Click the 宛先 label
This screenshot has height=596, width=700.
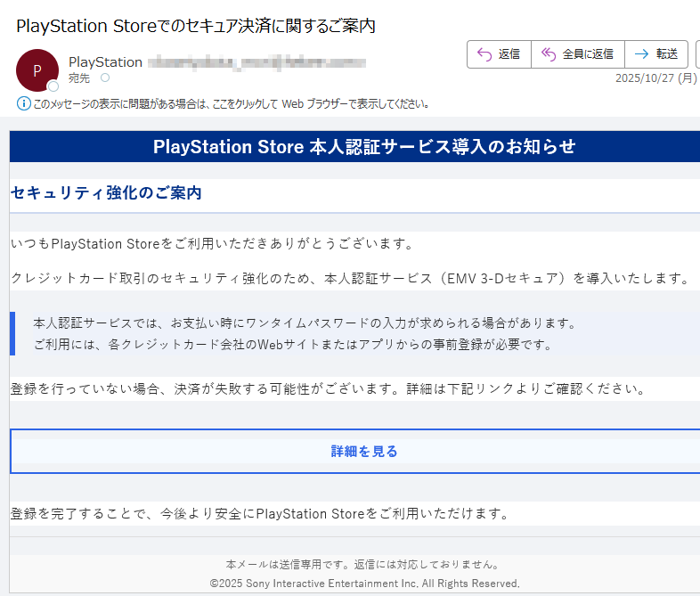pos(79,78)
